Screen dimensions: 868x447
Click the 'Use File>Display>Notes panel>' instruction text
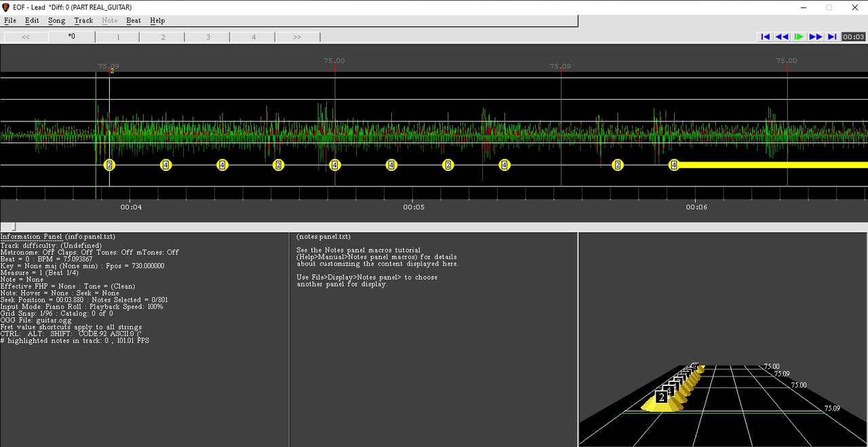click(x=367, y=277)
